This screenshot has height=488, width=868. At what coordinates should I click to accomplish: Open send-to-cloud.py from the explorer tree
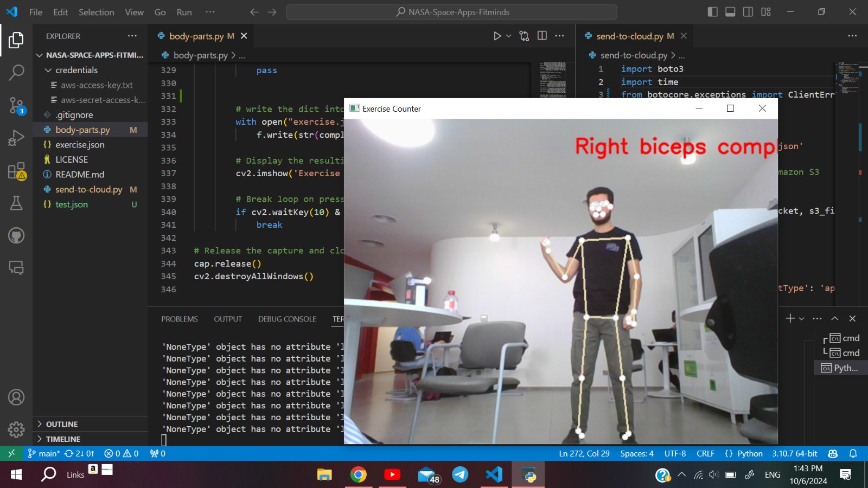tap(90, 190)
